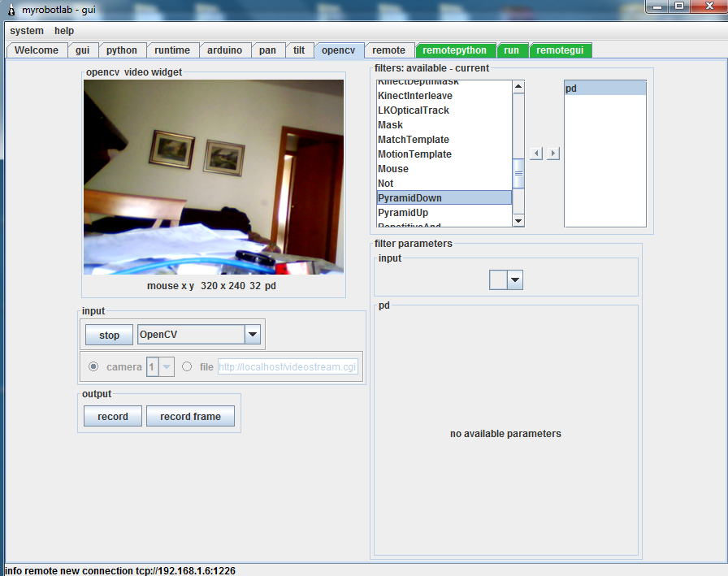Select MotionTemplate in available filters

click(x=444, y=154)
